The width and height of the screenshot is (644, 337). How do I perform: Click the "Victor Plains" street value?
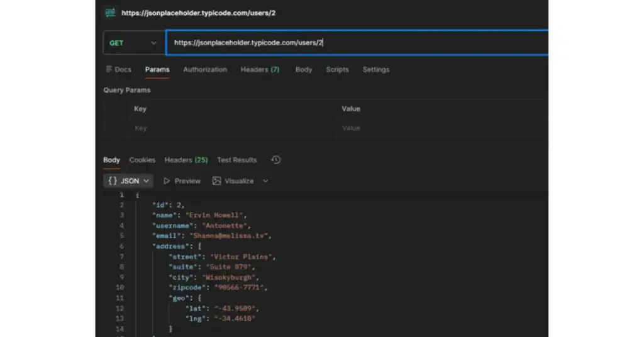click(x=241, y=257)
